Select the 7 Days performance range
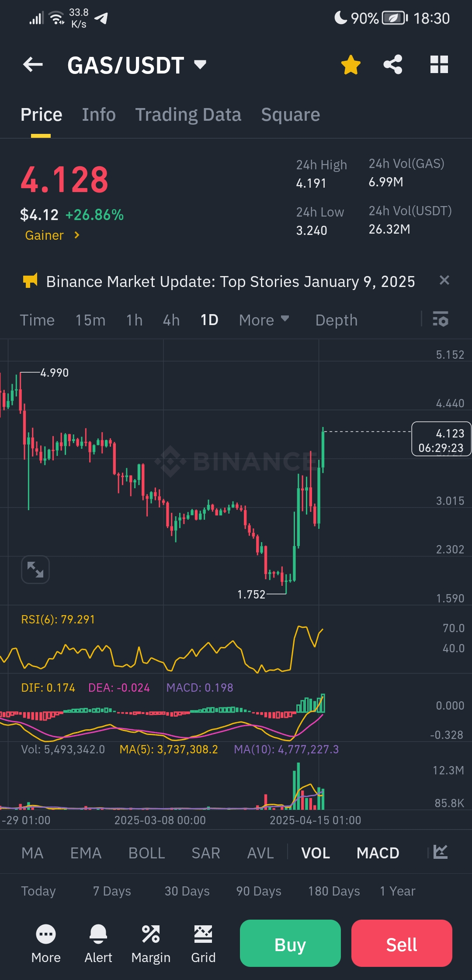Screen dimensions: 472x980 click(112, 891)
